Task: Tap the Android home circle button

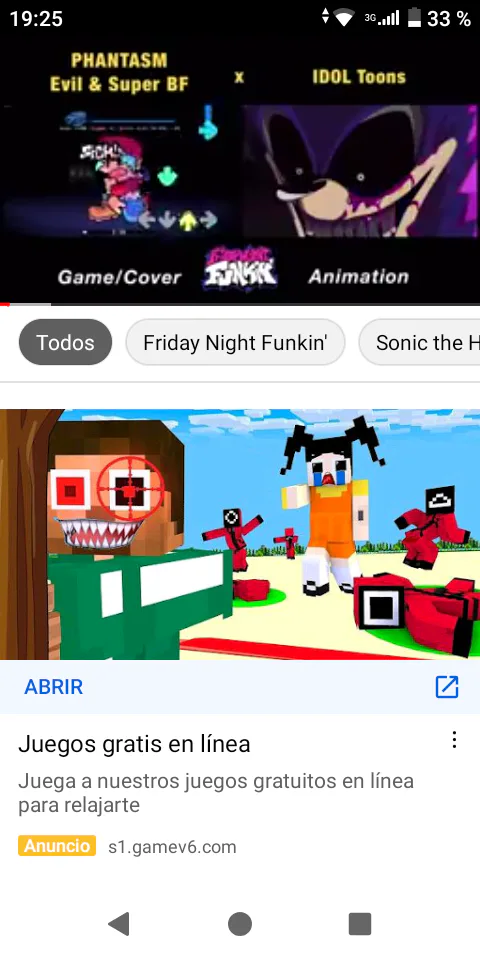Action: 240,924
